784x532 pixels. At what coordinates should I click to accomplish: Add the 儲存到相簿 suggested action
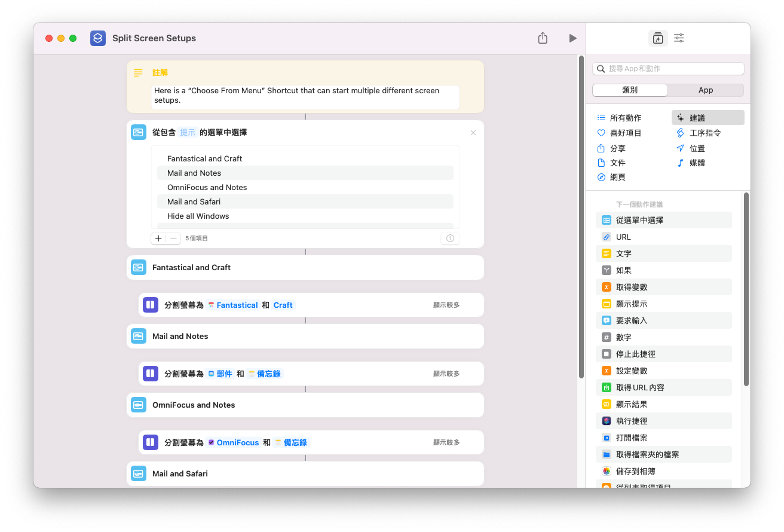click(664, 471)
